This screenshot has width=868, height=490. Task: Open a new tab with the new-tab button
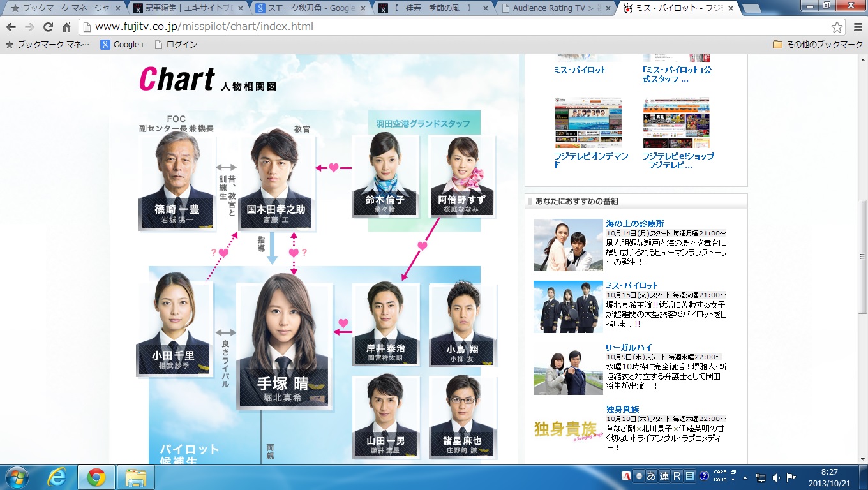pyautogui.click(x=751, y=9)
